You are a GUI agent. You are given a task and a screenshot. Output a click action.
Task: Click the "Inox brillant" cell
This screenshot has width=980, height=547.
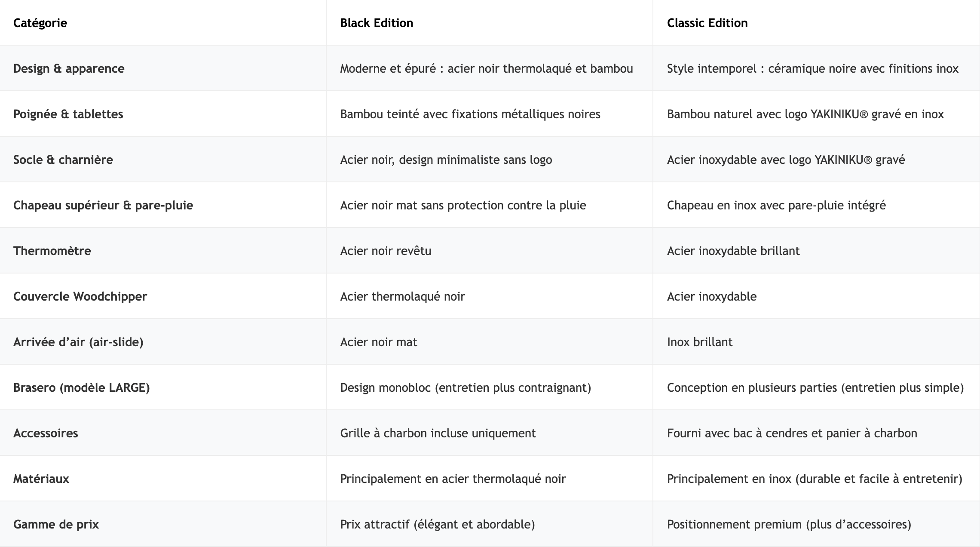(x=699, y=342)
